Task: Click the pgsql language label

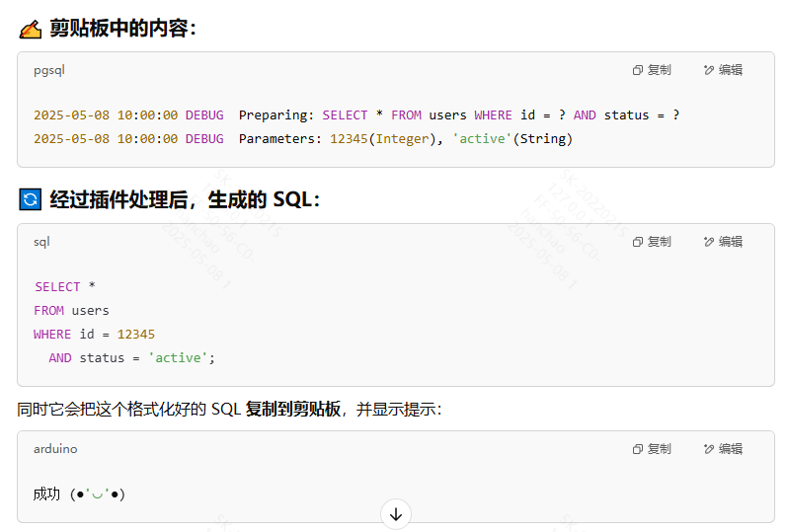Action: click(x=49, y=70)
